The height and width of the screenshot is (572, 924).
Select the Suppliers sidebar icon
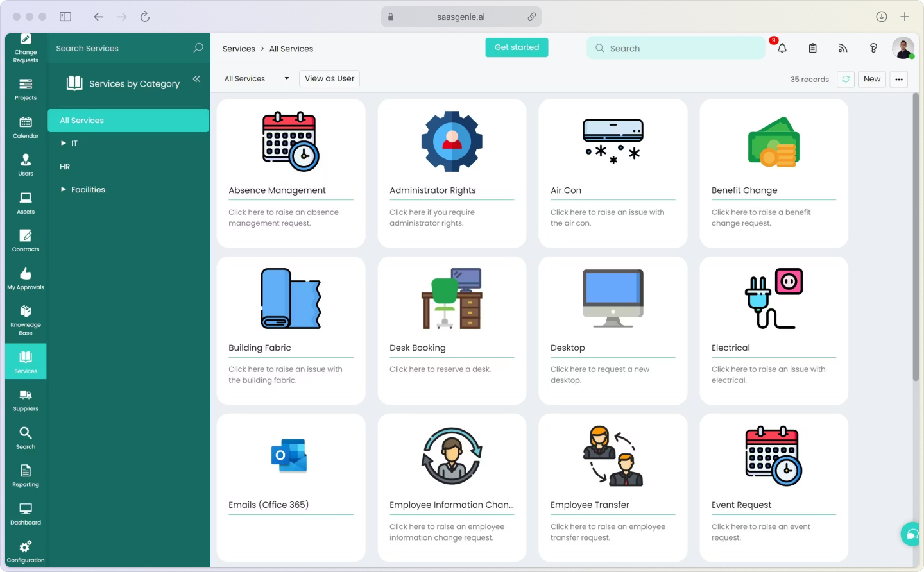[x=25, y=400]
